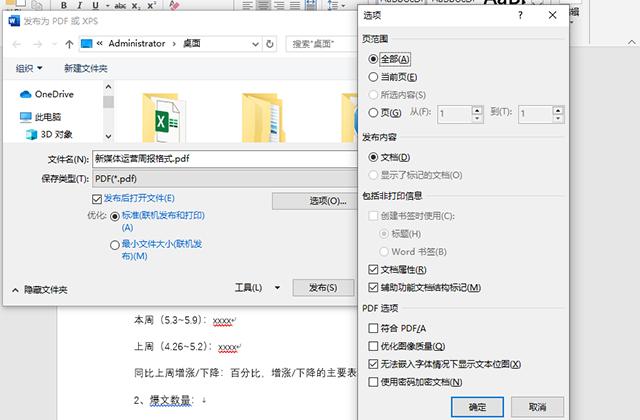Screen dimensions: 640x420
Task: Click 爆文数量 text in document
Action: click(170, 400)
